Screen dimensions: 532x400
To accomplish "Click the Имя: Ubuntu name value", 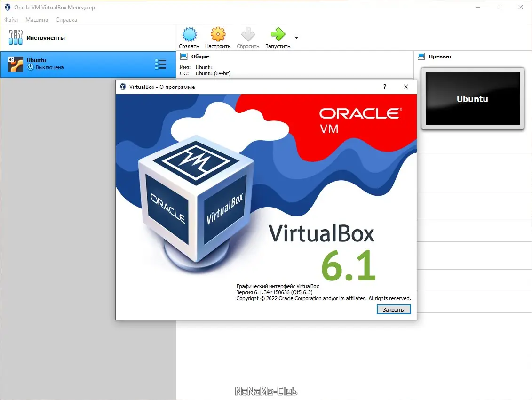I will point(204,67).
